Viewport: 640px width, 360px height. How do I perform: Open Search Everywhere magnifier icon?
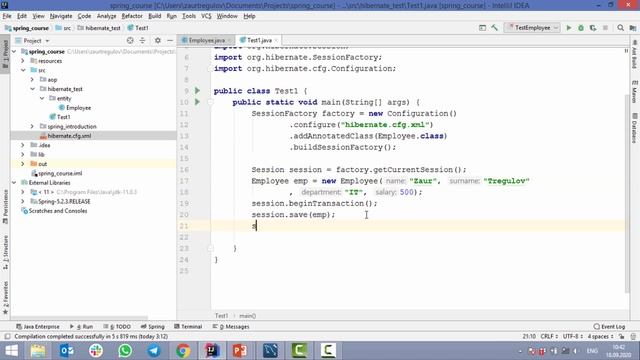click(620, 28)
